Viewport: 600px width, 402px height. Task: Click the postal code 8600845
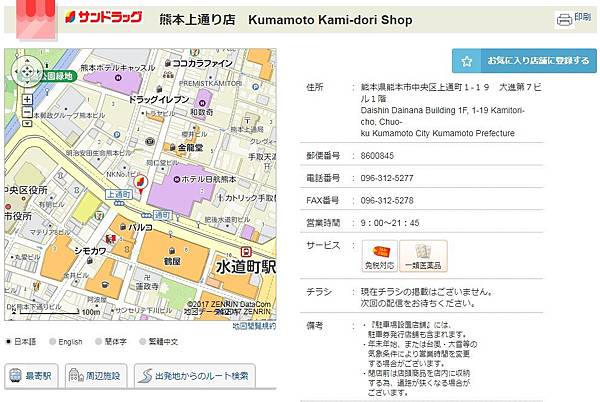377,156
